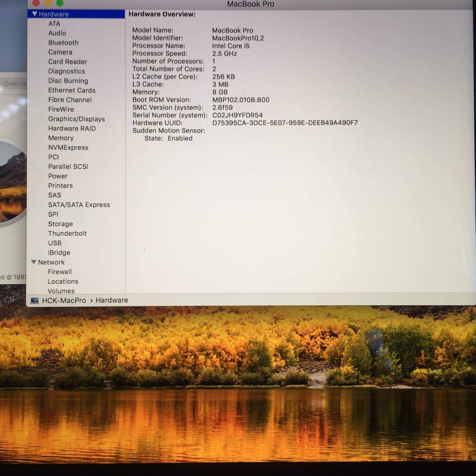Viewport: 476px width, 476px height.
Task: View SATA/SATA Express details
Action: [79, 205]
